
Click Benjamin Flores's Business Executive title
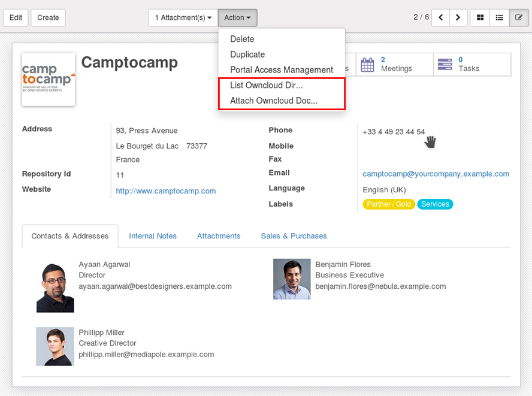(350, 275)
